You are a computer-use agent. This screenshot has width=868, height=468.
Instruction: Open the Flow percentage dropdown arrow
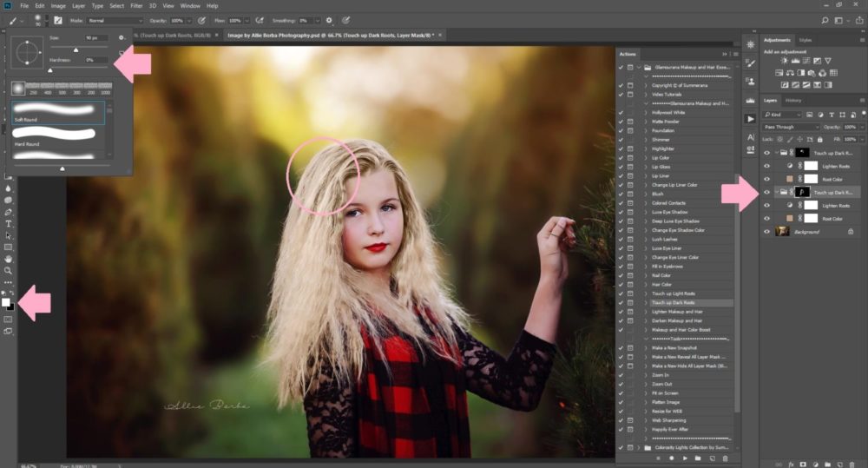pos(247,21)
